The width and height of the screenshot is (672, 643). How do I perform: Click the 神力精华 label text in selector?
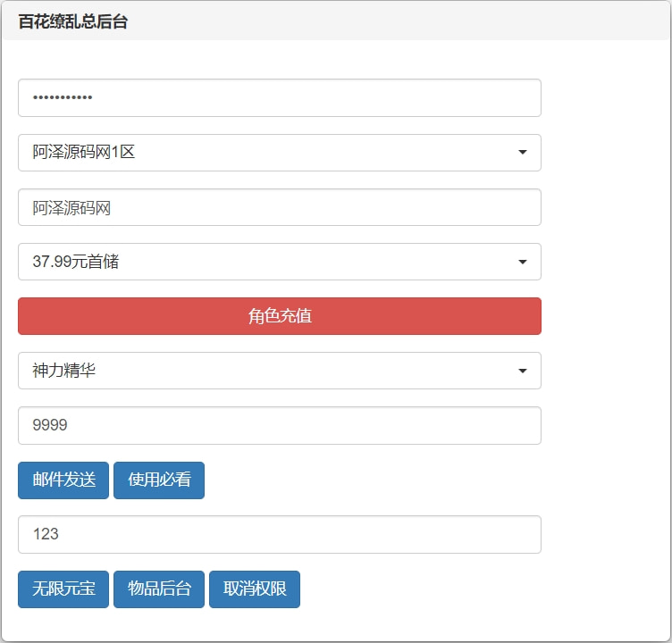(x=64, y=371)
